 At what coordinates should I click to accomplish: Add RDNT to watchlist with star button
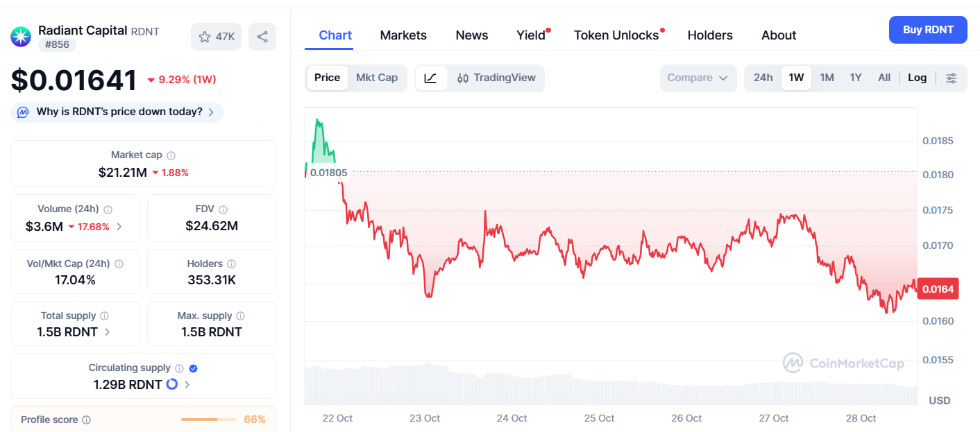(x=216, y=37)
